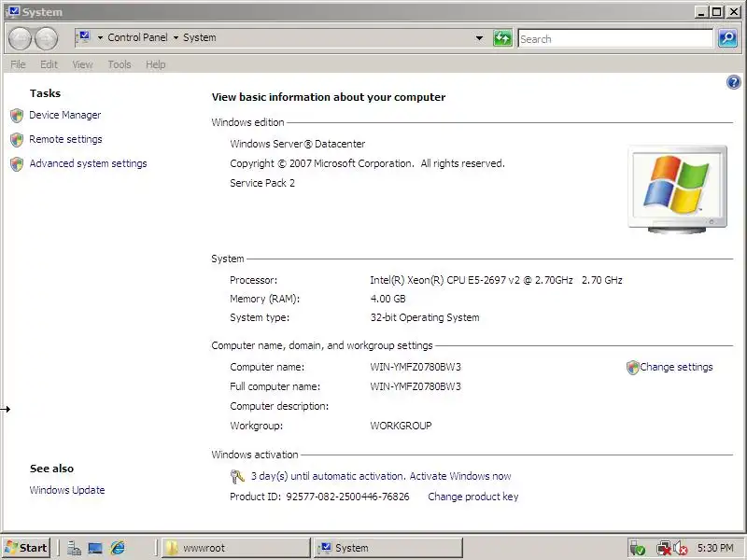Click the WORKGROUP value

(401, 426)
